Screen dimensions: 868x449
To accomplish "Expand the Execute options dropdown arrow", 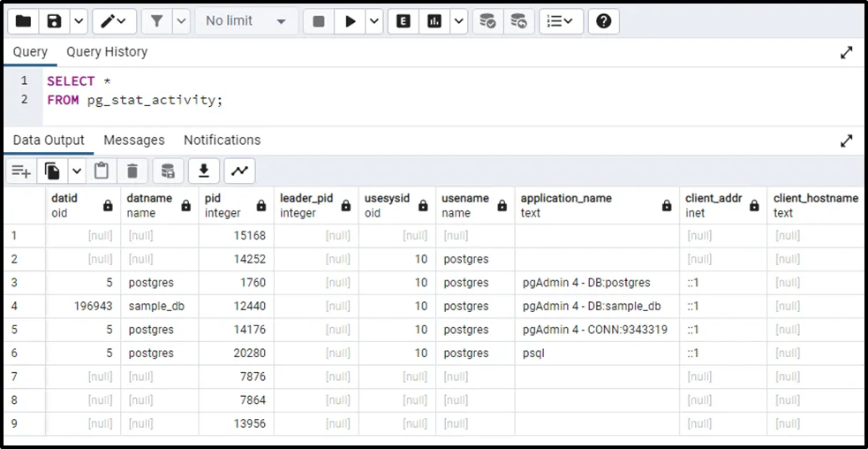I will pyautogui.click(x=374, y=21).
